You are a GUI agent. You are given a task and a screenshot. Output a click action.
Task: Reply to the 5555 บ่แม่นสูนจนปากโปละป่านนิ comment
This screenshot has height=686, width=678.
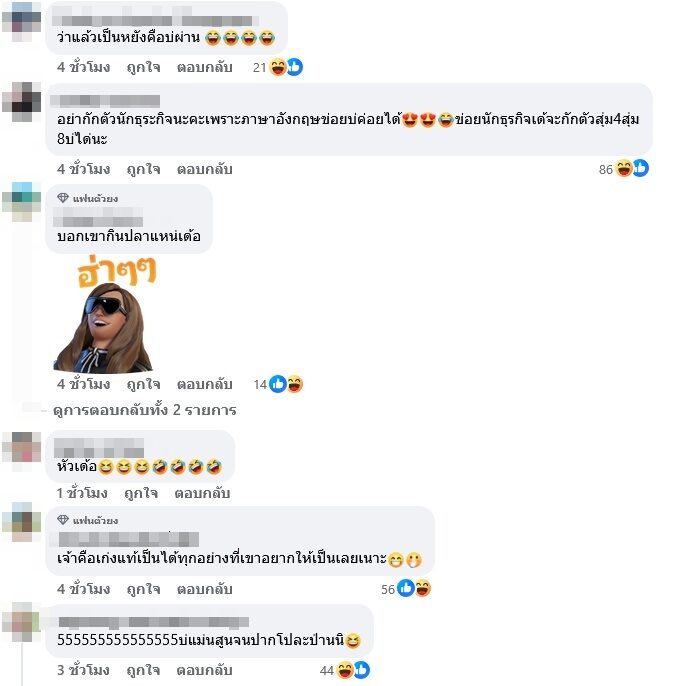(x=204, y=670)
